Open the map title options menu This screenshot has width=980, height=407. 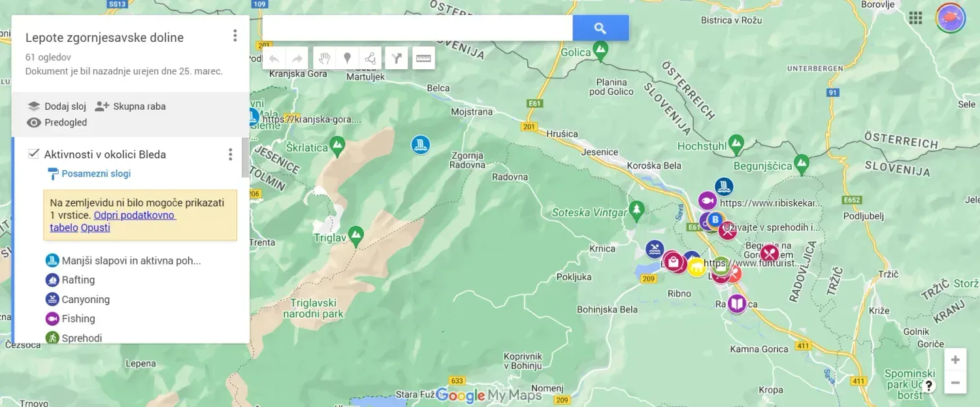[x=235, y=36]
